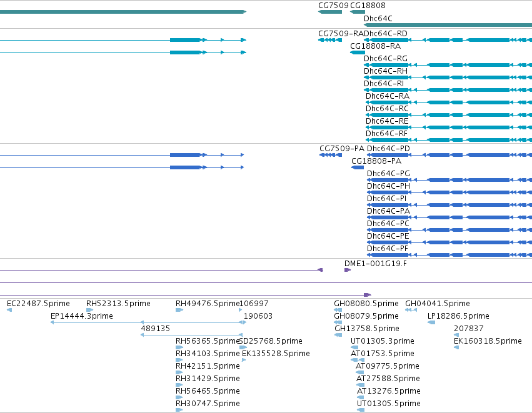Click the CG7509-PA CDS glyph
Image resolution: width=532 pixels, height=413 pixels.
coord(331,155)
